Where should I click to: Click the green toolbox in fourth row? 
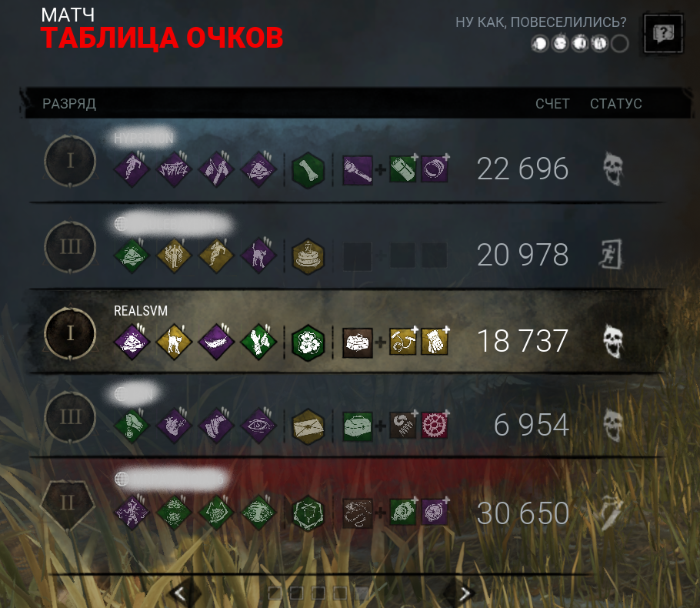(x=357, y=426)
